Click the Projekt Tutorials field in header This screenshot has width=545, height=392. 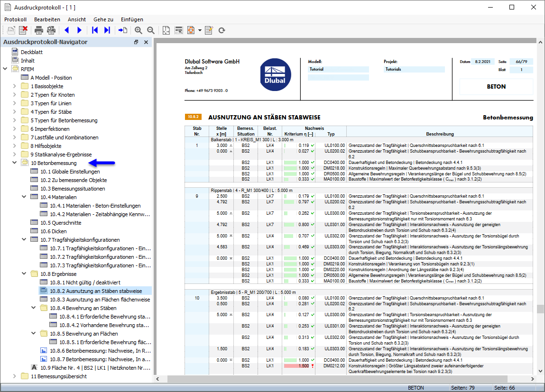pos(414,69)
